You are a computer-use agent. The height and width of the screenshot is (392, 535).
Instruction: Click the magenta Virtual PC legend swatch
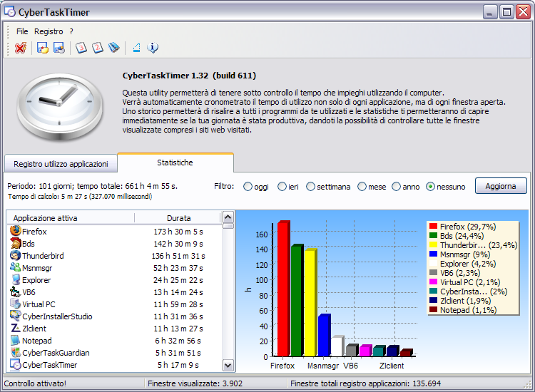click(x=433, y=282)
